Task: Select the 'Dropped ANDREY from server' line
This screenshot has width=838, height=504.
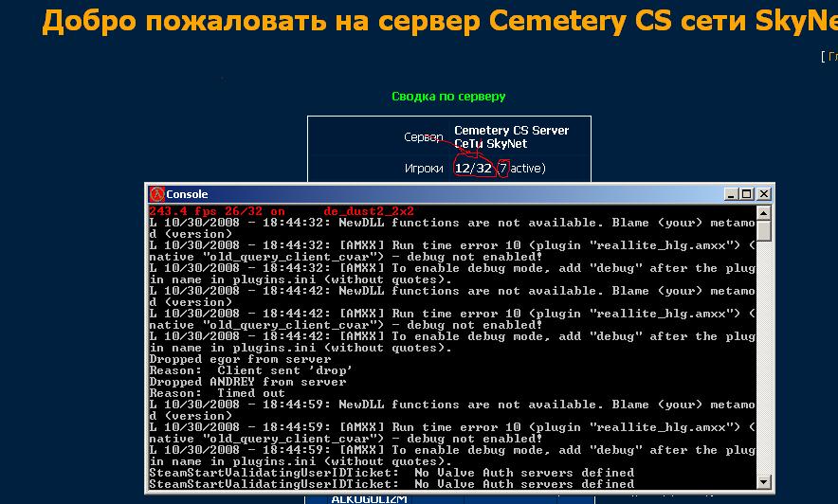Action: coord(247,383)
